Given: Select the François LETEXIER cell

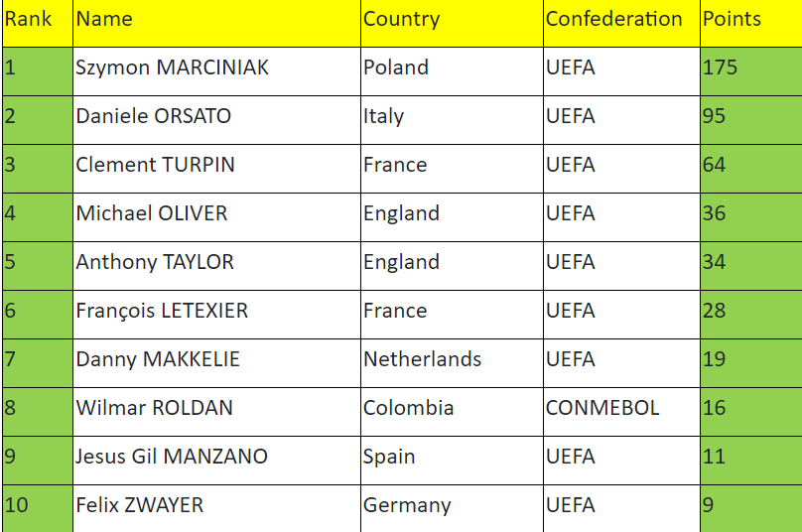Looking at the screenshot, I should point(216,314).
